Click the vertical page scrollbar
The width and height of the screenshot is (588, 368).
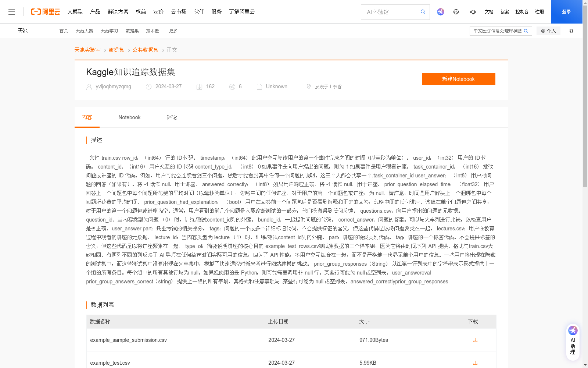[585, 96]
